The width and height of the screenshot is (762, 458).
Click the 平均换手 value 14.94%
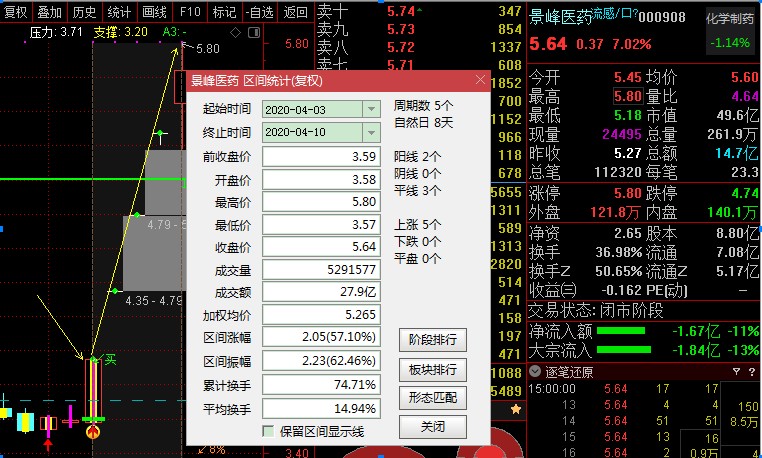(x=321, y=408)
